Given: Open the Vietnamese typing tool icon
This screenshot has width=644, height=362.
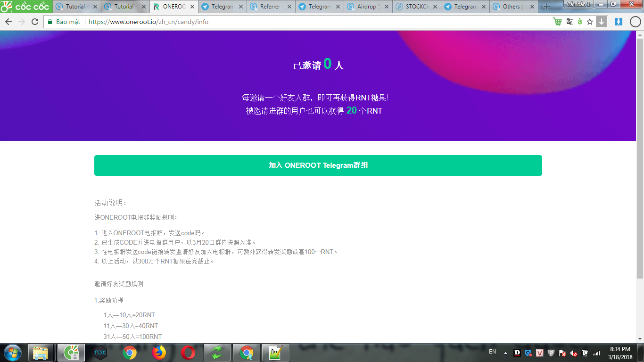Looking at the screenshot, I should pyautogui.click(x=579, y=22).
